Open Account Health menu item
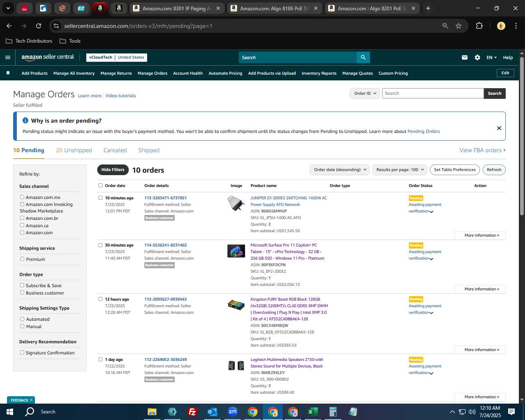Image resolution: width=525 pixels, height=420 pixels. pos(188,73)
